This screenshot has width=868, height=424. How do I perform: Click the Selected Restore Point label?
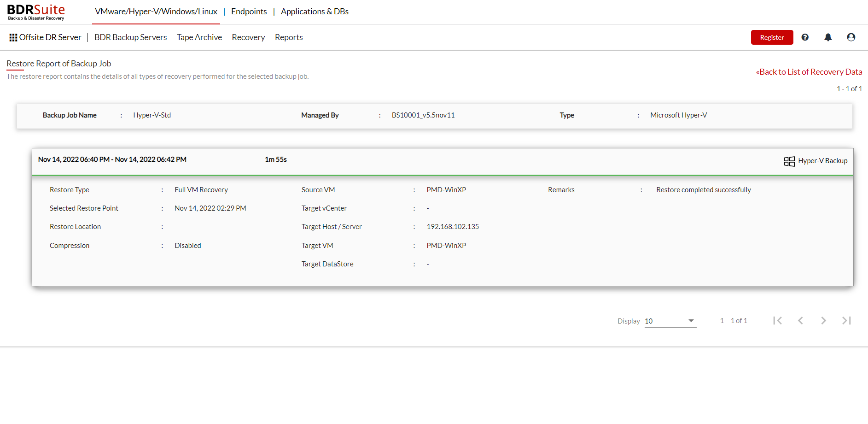(84, 208)
